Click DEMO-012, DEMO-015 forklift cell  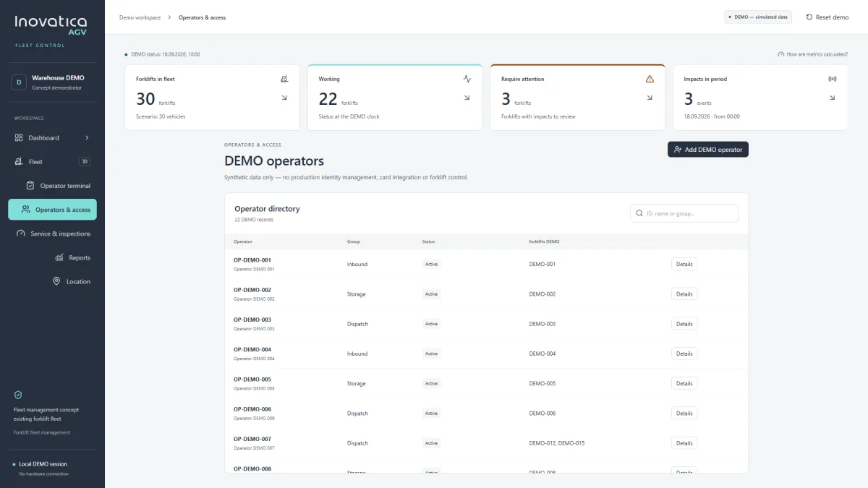pos(557,443)
